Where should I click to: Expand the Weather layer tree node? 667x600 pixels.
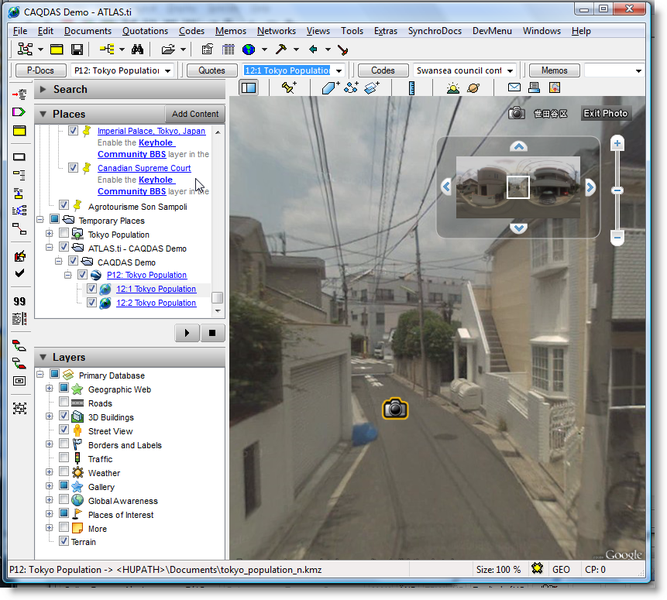49,473
